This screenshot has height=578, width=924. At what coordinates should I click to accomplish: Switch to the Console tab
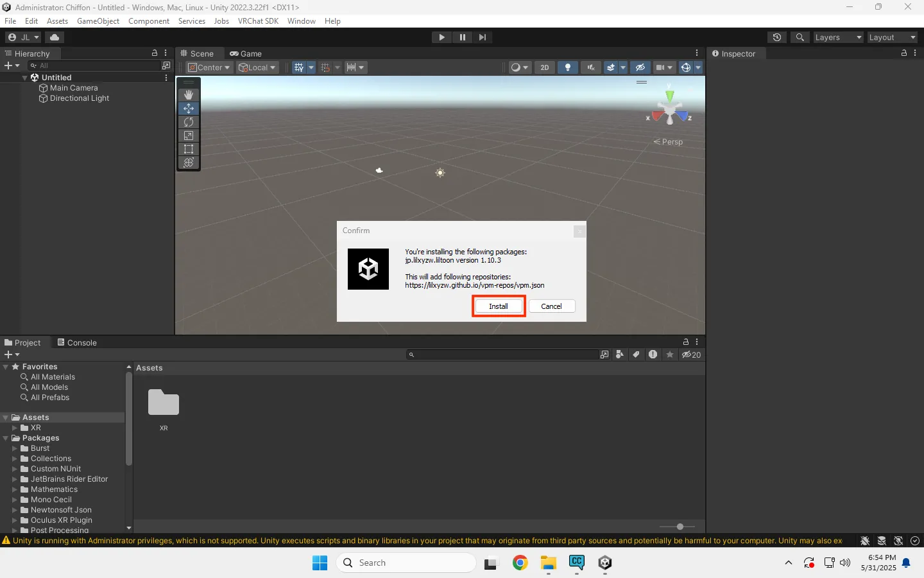click(x=77, y=342)
